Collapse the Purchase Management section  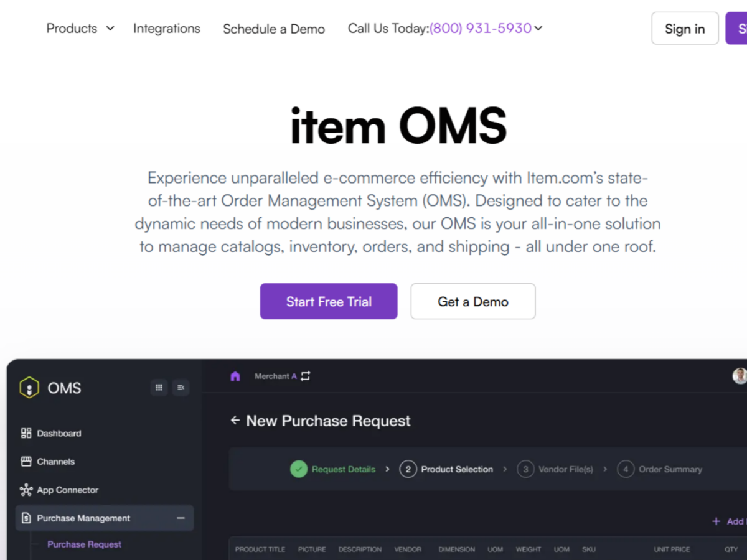point(181,518)
